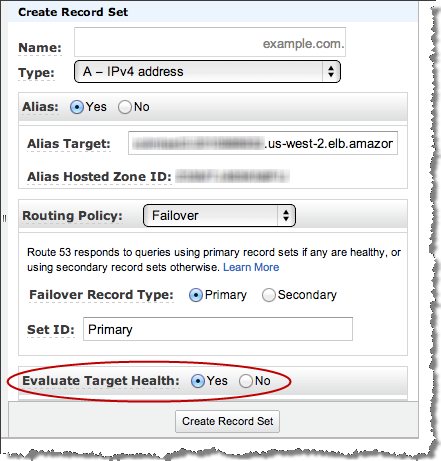Click the Alias Hosted Zone ID value
Viewport: 441px width, 461px height.
click(232, 176)
